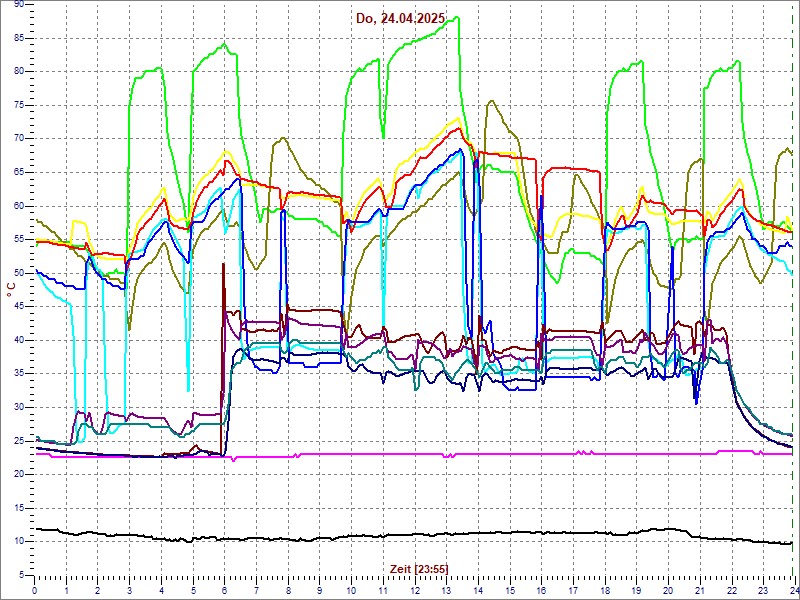Viewport: 800px width, 600px height.
Task: Select hour 21 on the time axis
Action: point(699,590)
